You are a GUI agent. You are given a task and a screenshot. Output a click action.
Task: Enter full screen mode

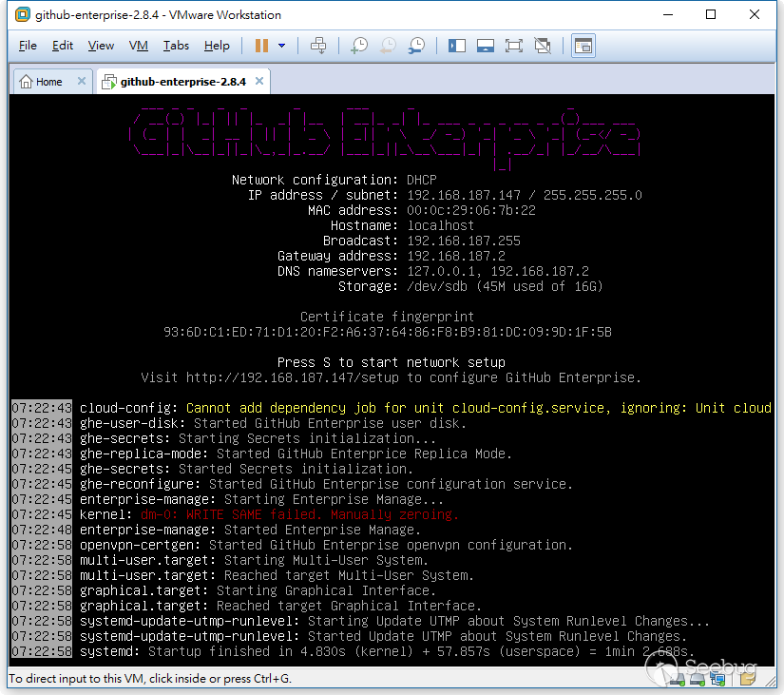[514, 46]
